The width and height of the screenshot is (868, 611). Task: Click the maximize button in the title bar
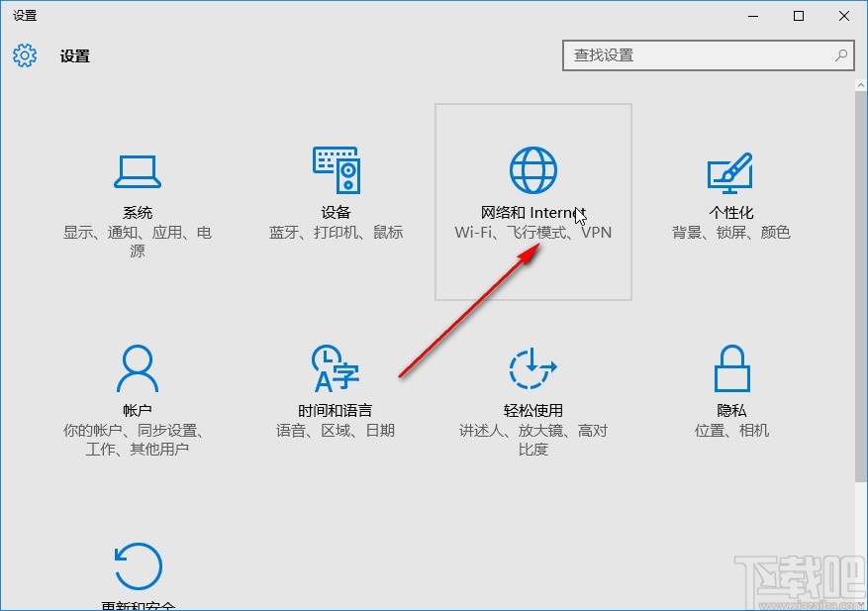796,16
